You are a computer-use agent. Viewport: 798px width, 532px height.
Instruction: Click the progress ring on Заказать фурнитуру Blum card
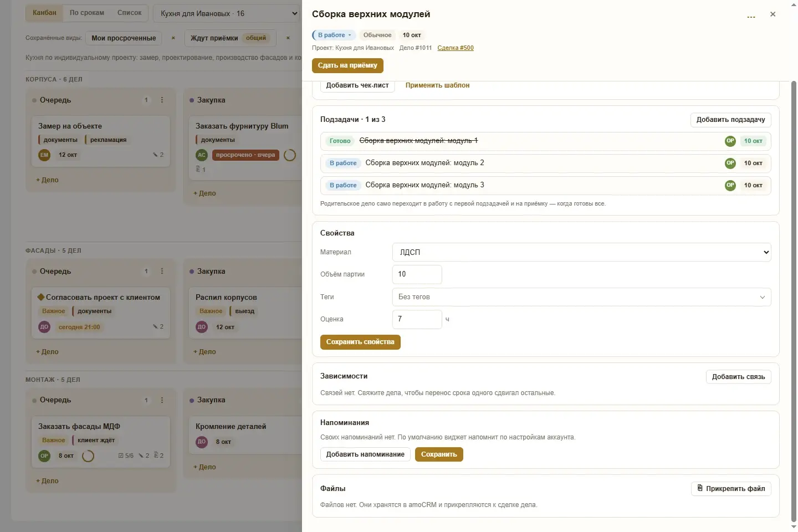tap(290, 155)
